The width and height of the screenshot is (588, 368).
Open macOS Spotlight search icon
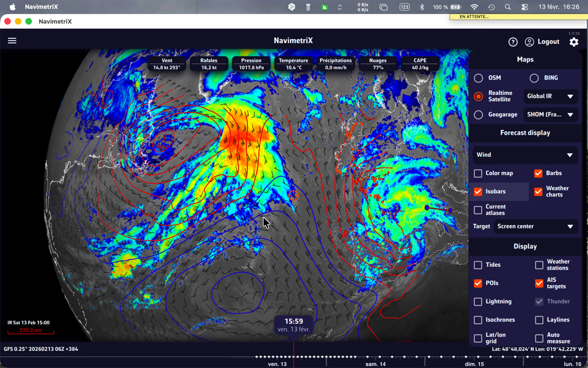[508, 7]
